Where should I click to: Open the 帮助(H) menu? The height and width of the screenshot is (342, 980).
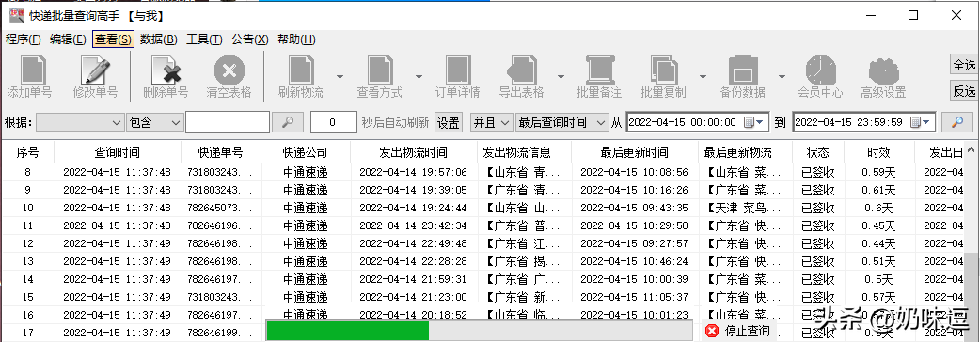[x=296, y=39]
